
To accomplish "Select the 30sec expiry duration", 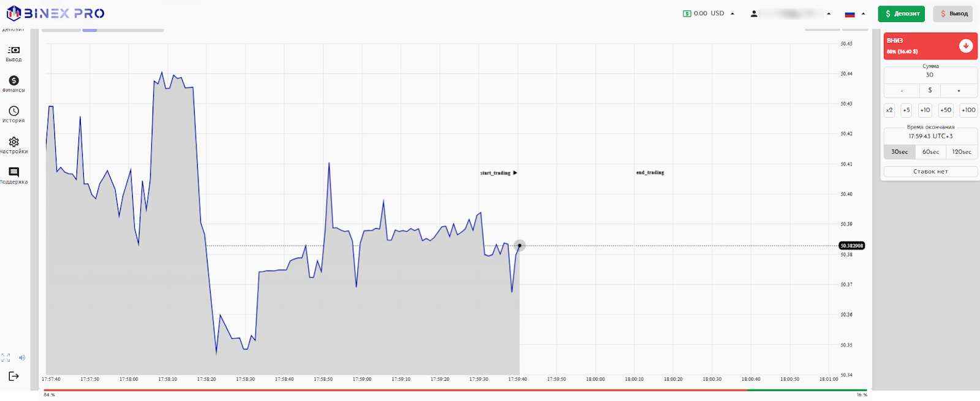I will click(x=899, y=151).
